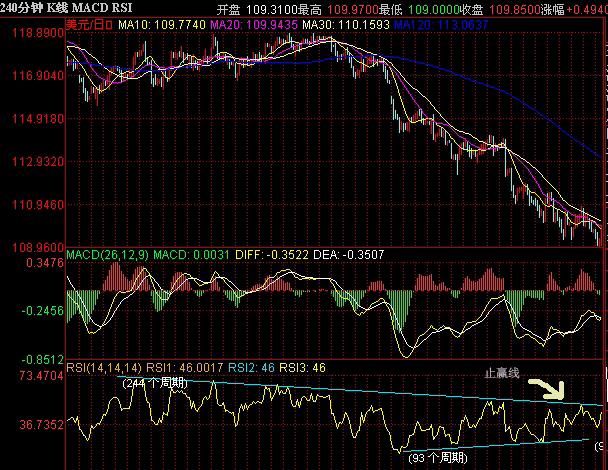Select the (93 个周期) trendline label
Viewport: 608px width, 470px height.
click(438, 458)
